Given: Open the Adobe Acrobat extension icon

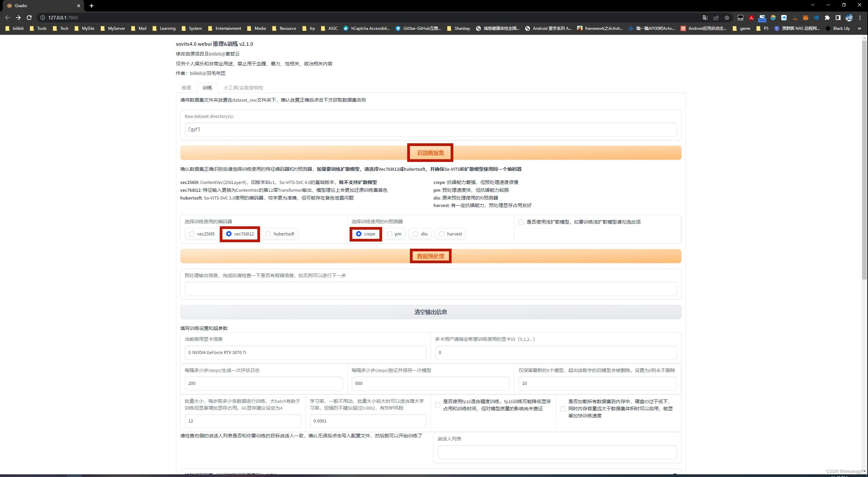Looking at the screenshot, I should click(x=751, y=18).
